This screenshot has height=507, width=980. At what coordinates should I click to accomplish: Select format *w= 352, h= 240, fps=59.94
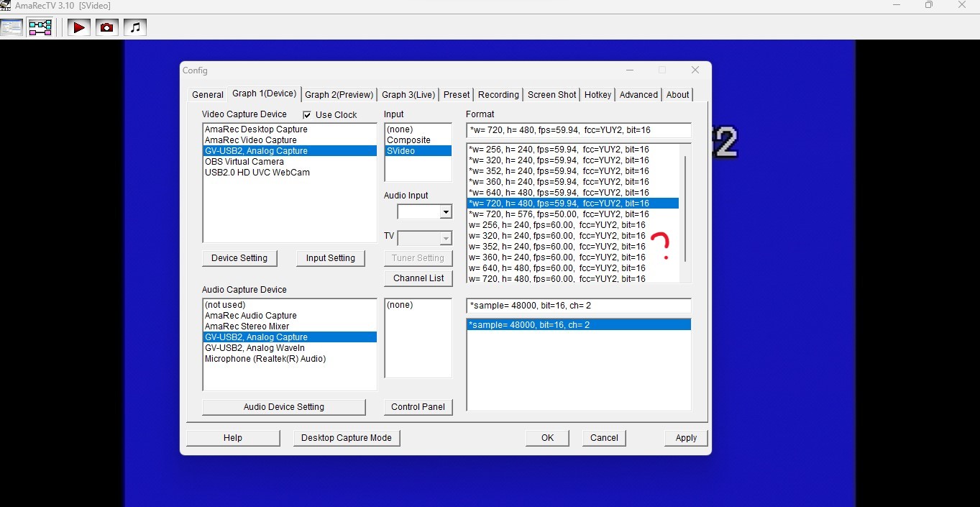pyautogui.click(x=573, y=171)
